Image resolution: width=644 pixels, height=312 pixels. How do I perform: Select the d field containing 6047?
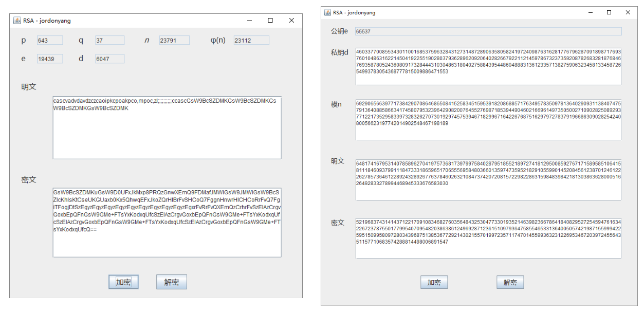tap(109, 59)
